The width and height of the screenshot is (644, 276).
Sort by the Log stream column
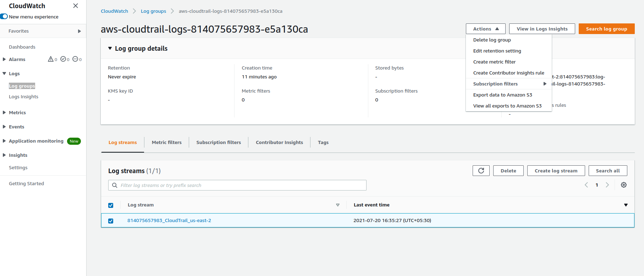pos(338,205)
